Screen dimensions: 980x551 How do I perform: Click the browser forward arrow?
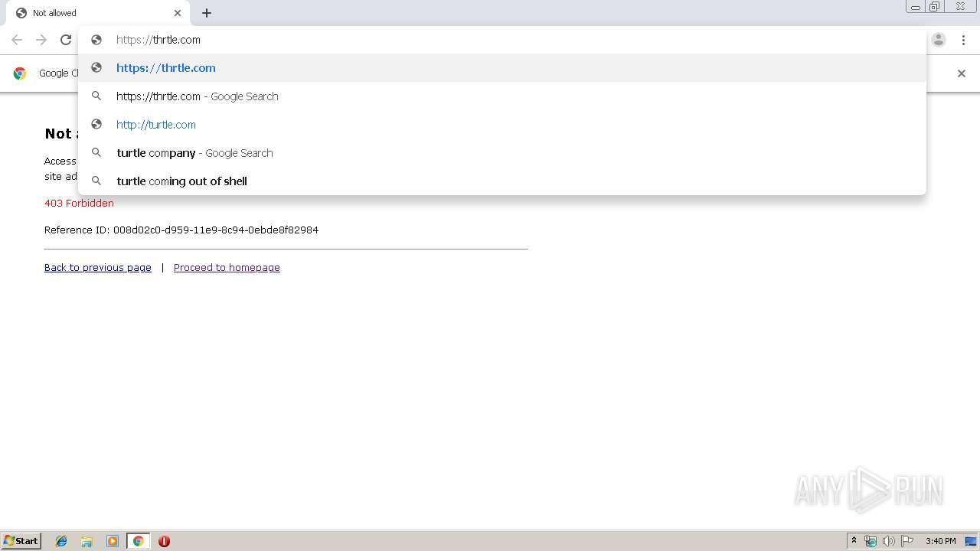41,40
